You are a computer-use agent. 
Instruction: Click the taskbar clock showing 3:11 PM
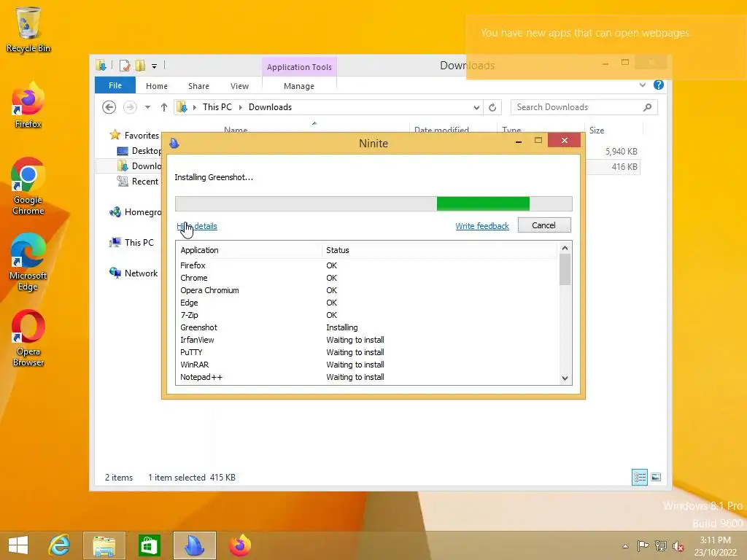tap(715, 546)
